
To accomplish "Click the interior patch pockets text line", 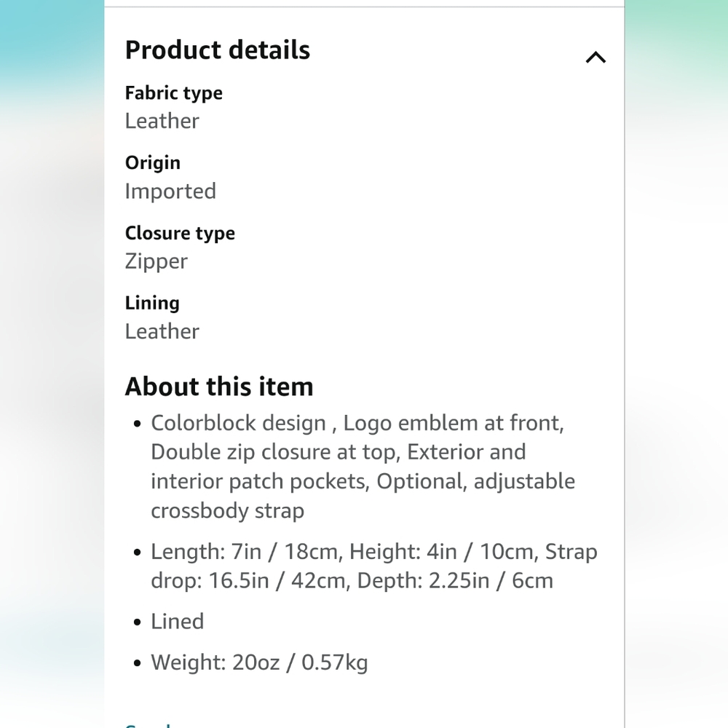I will (x=363, y=481).
